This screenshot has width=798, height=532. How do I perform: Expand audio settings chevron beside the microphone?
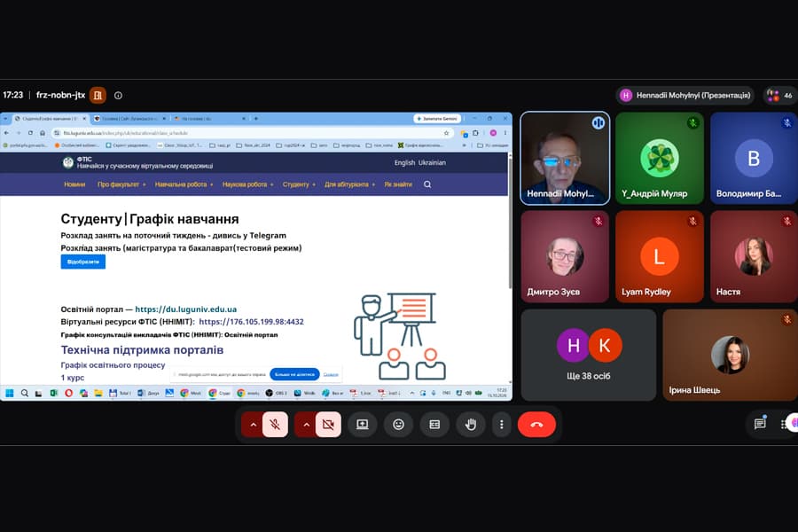[253, 424]
